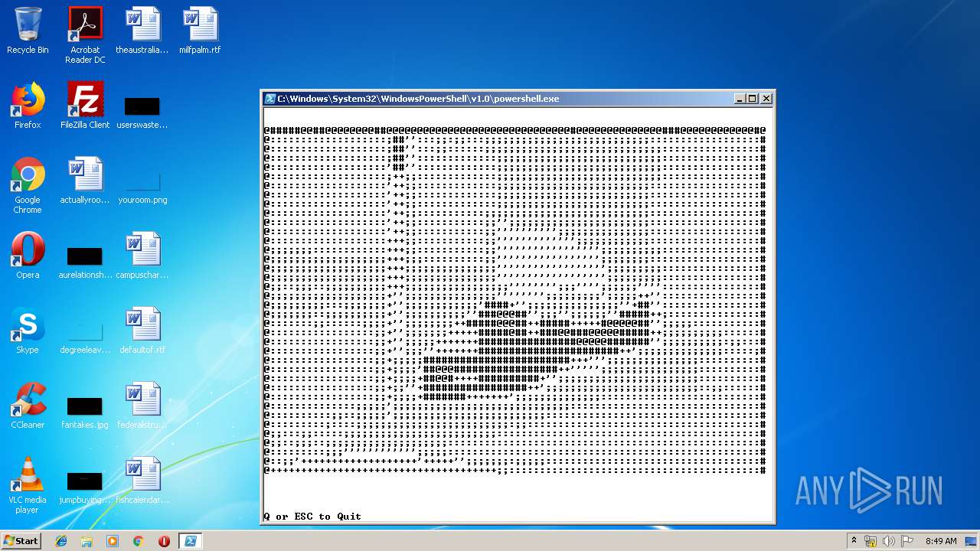Open actuallyroo Word document icon
This screenshot has width=980, height=551.
coord(85,181)
